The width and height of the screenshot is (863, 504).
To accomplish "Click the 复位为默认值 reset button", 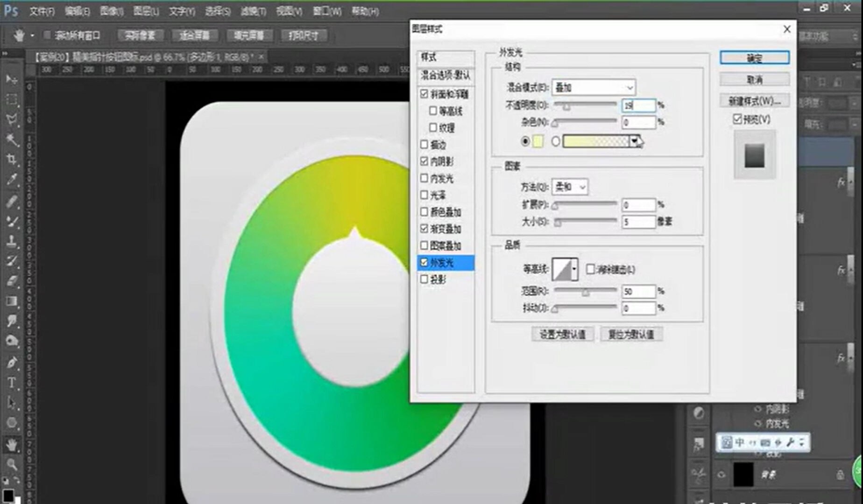I will pos(631,334).
